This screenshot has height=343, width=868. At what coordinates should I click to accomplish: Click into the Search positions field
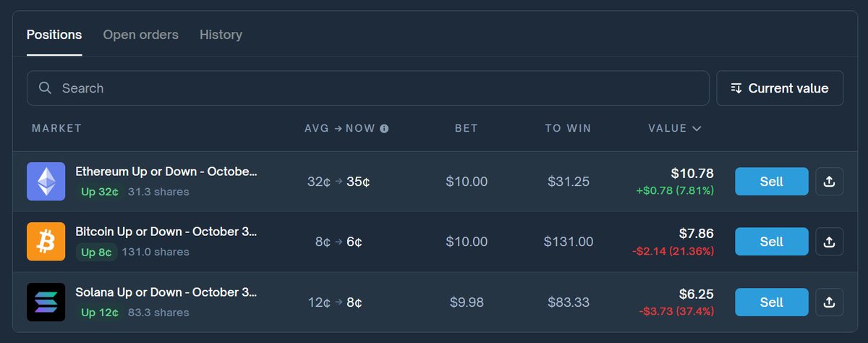[x=376, y=88]
